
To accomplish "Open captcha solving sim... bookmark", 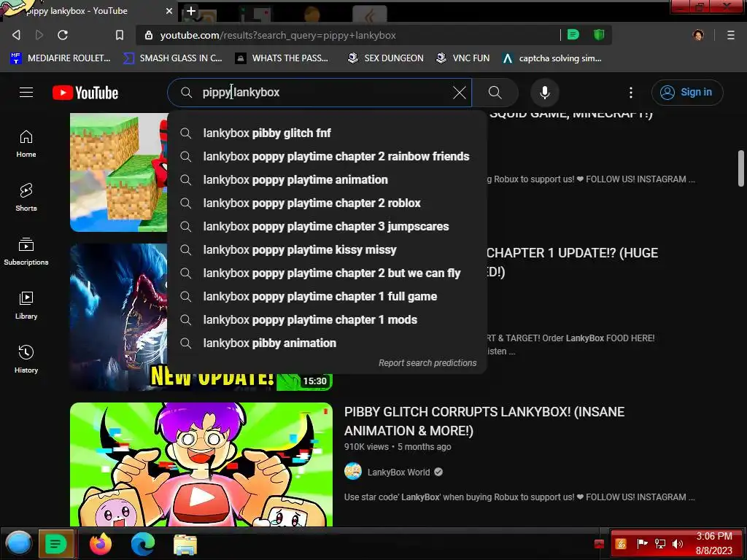I will 551,58.
